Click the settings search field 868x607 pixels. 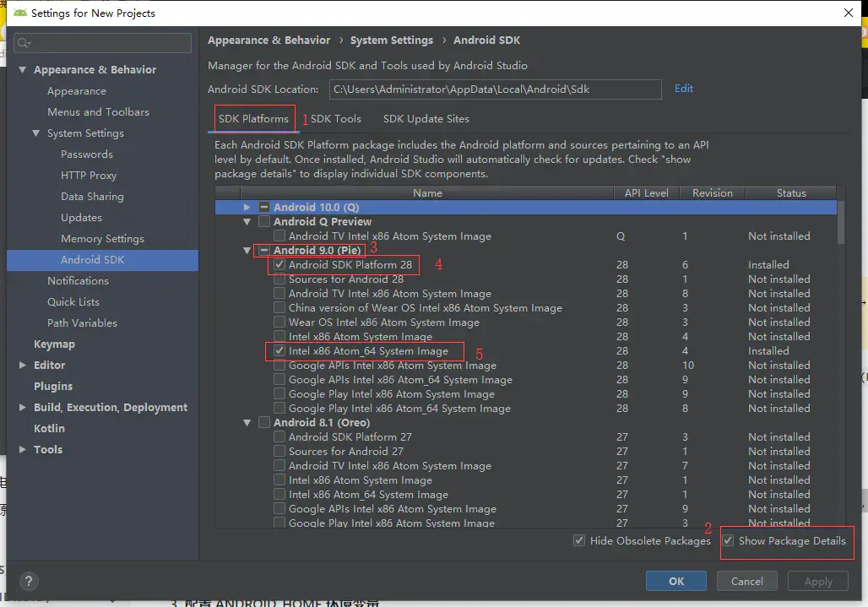tap(102, 42)
